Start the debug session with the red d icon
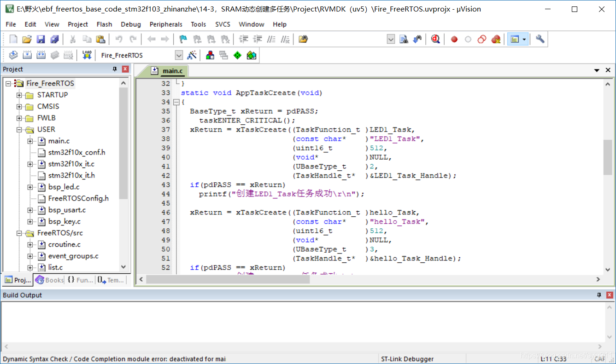This screenshot has width=616, height=364. click(x=435, y=40)
